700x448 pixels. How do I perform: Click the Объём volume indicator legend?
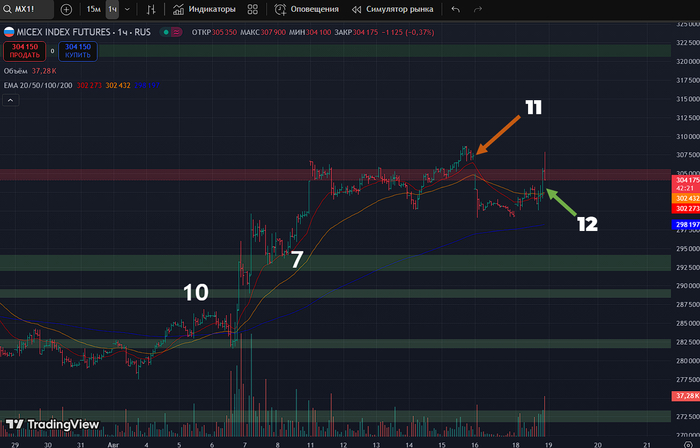pos(16,71)
